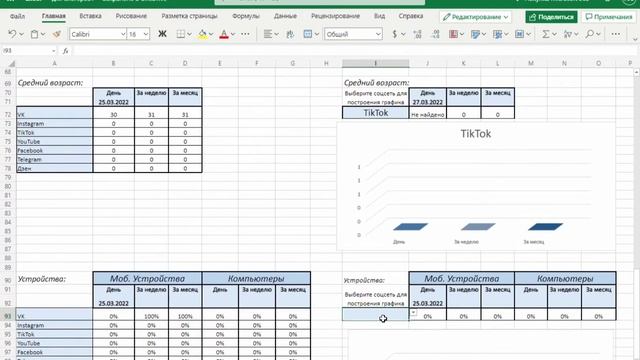
Task: Open the Calibri font name dropdown
Action: point(123,34)
